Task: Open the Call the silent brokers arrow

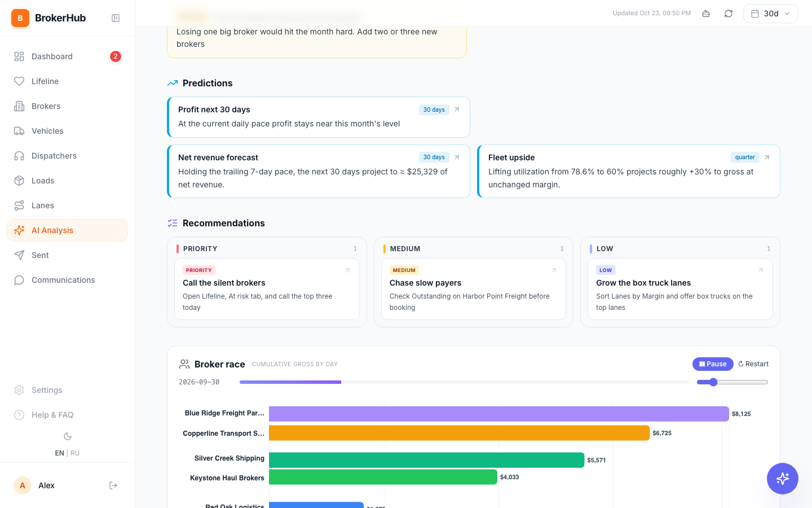Action: pyautogui.click(x=347, y=270)
